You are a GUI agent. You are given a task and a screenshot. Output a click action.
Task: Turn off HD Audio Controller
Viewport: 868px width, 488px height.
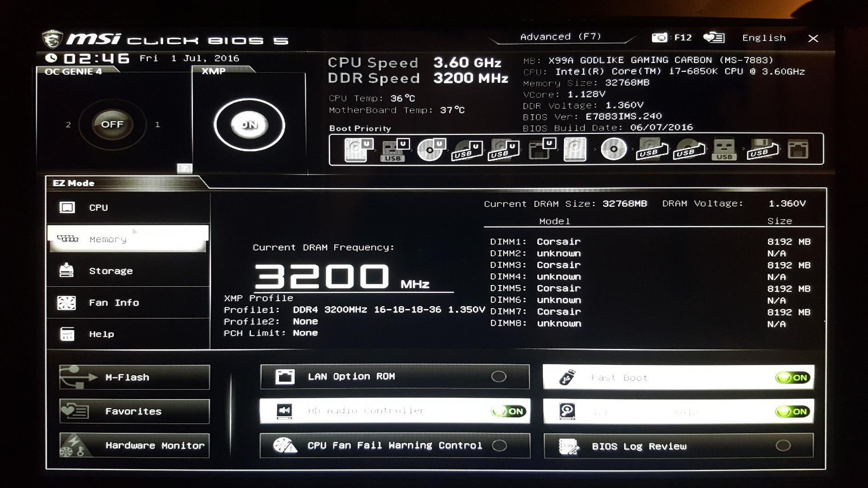[x=395, y=411]
